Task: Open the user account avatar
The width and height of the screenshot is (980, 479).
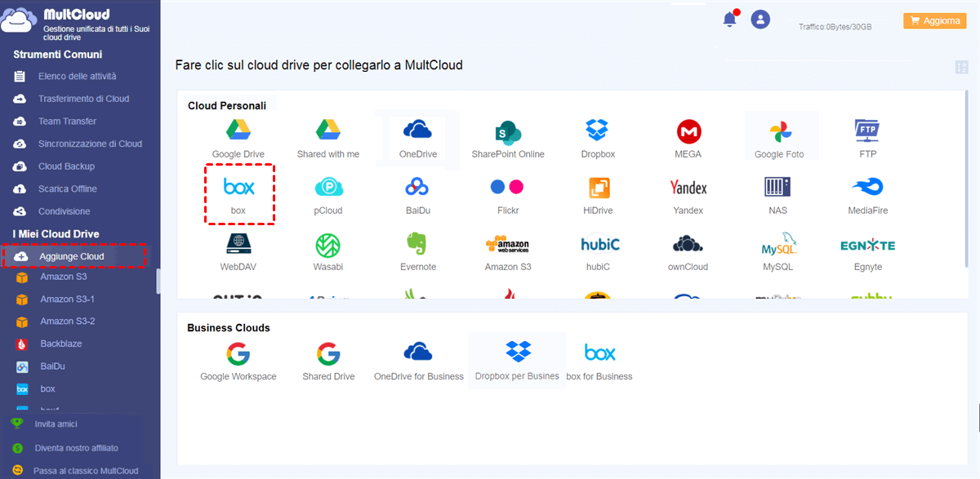Action: tap(760, 20)
